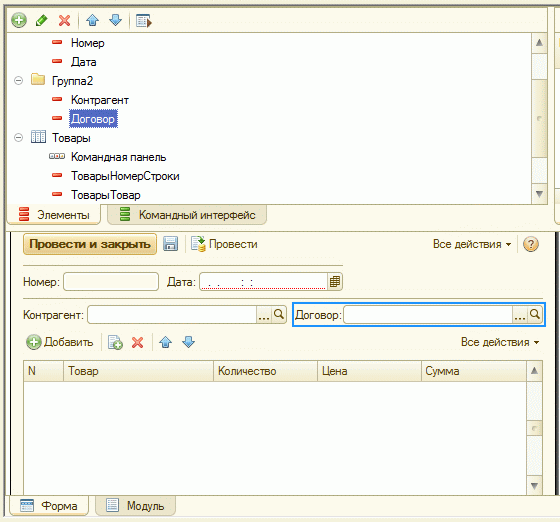Collapse the Группа2 tree node
The height and width of the screenshot is (522, 560).
[x=18, y=81]
